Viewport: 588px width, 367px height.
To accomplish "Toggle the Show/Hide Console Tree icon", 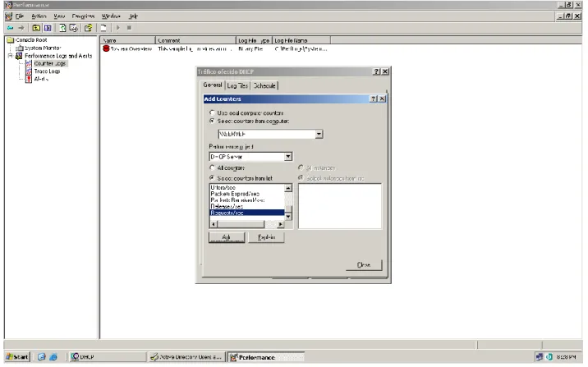I will (48, 28).
